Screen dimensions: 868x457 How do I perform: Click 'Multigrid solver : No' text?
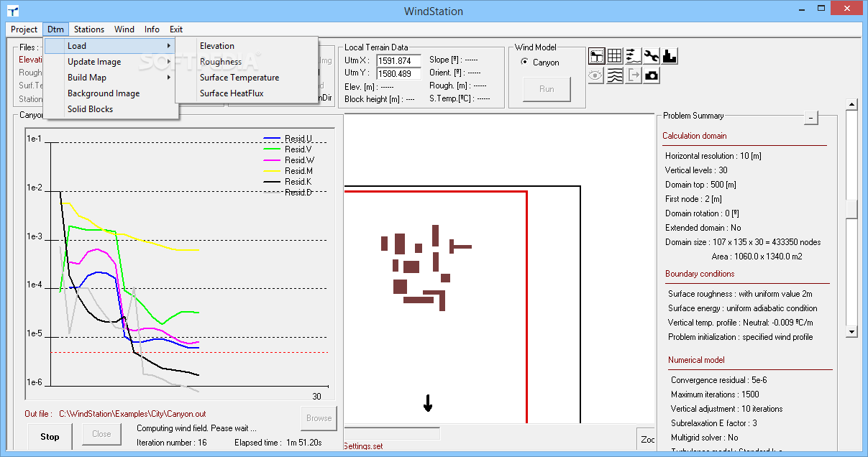pyautogui.click(x=704, y=438)
